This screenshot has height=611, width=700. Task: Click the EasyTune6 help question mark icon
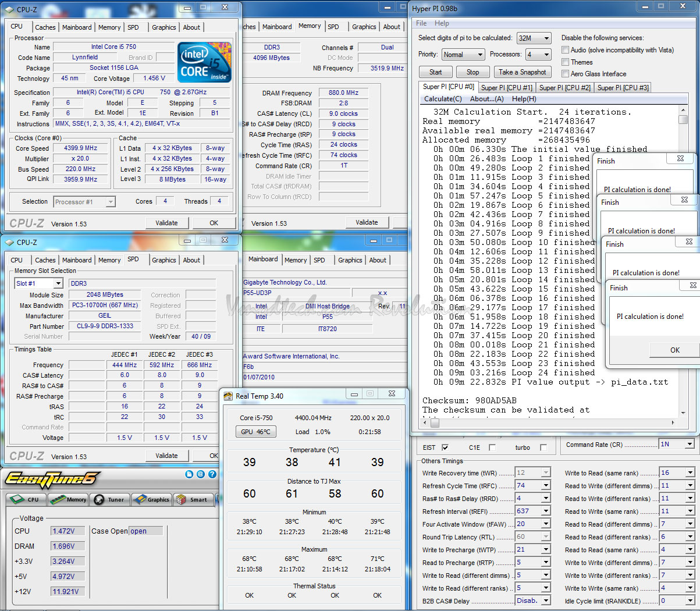212,474
